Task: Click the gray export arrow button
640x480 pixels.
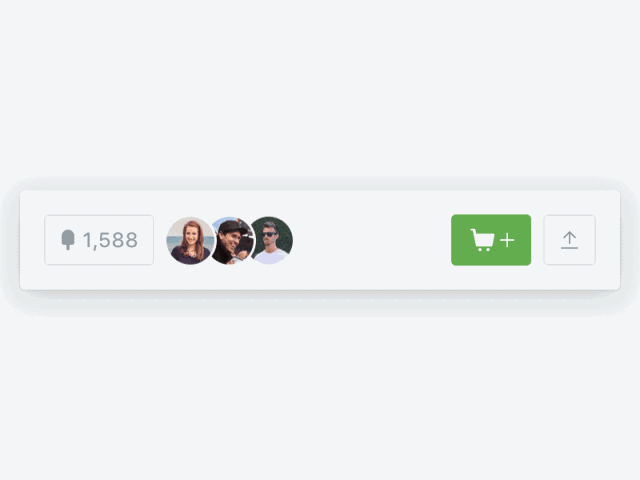Action: [569, 240]
